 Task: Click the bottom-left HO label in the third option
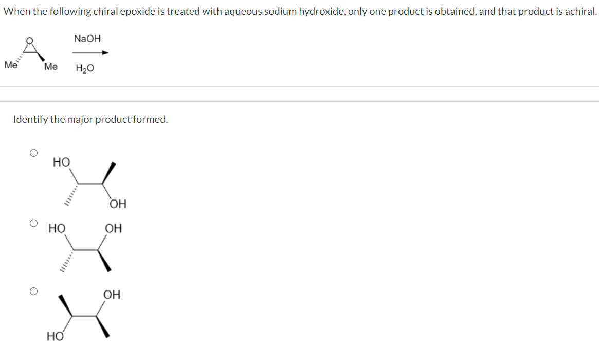[x=56, y=337]
